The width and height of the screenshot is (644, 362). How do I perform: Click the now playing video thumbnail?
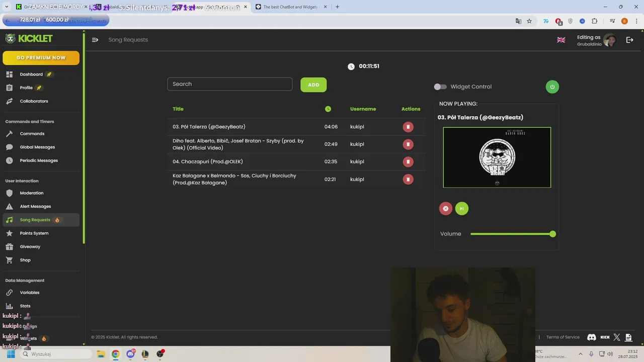coord(497,157)
